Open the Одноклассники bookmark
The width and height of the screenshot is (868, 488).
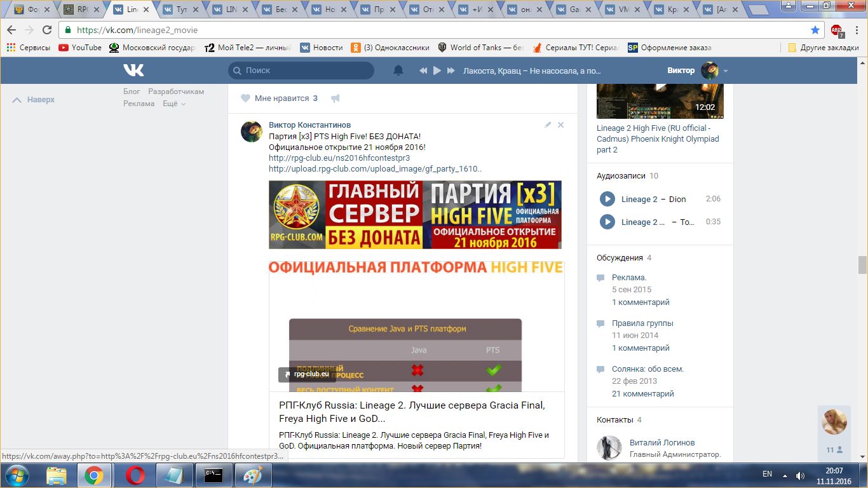[x=390, y=48]
